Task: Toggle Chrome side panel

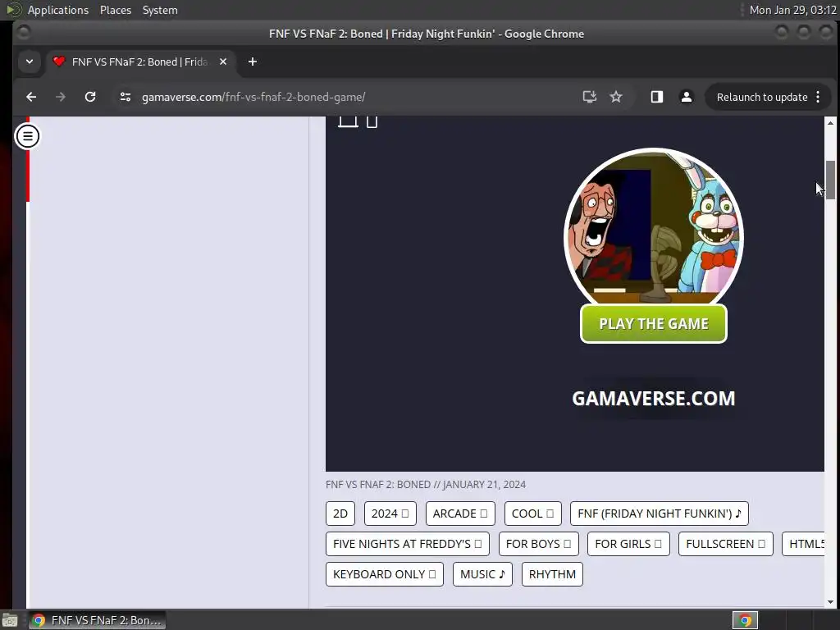Action: tap(657, 97)
